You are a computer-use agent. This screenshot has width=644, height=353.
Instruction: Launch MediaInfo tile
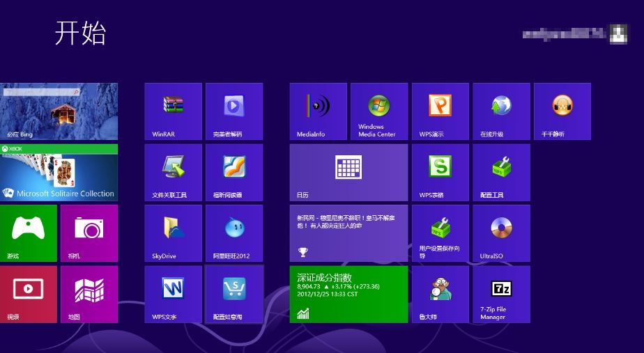(x=319, y=111)
